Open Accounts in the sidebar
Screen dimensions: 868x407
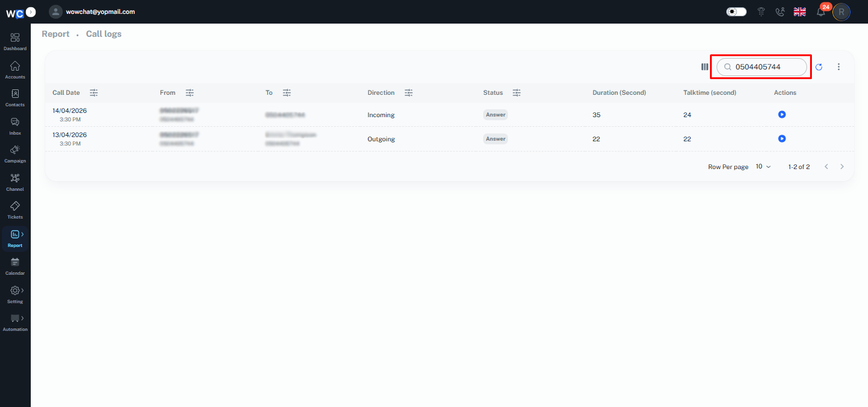(15, 69)
